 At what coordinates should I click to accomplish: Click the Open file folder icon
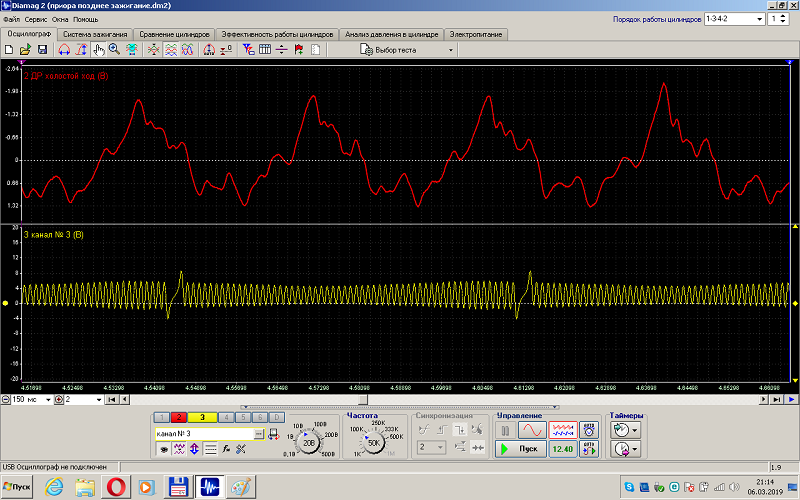pos(26,48)
